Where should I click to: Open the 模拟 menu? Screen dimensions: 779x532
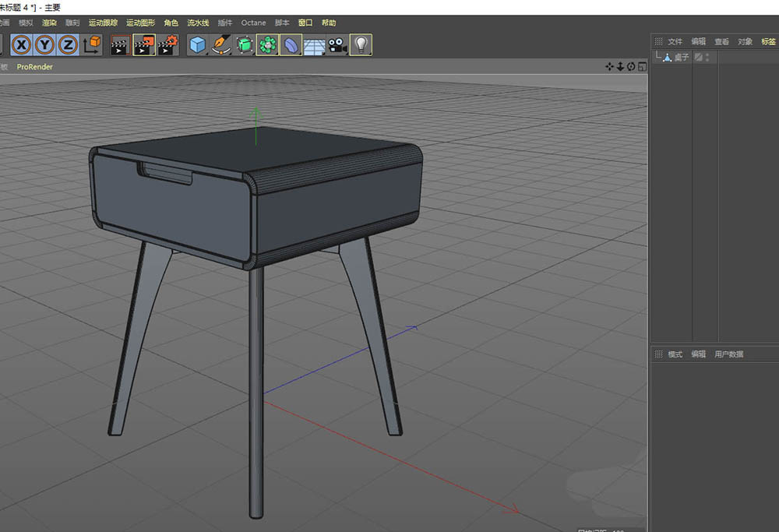click(26, 23)
